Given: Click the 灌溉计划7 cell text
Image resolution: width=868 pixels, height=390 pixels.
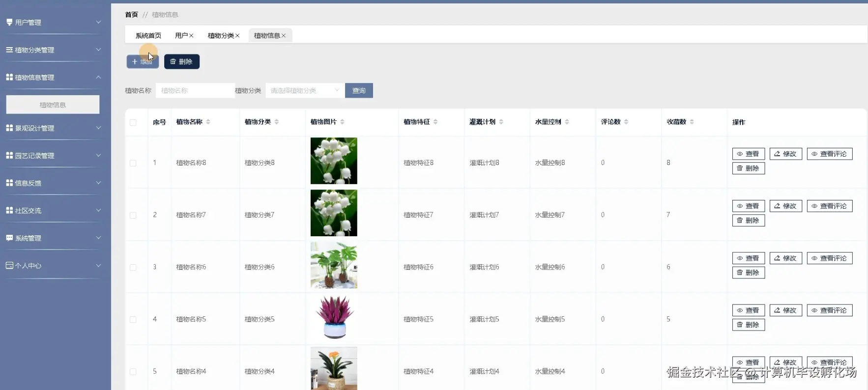Looking at the screenshot, I should [x=484, y=215].
